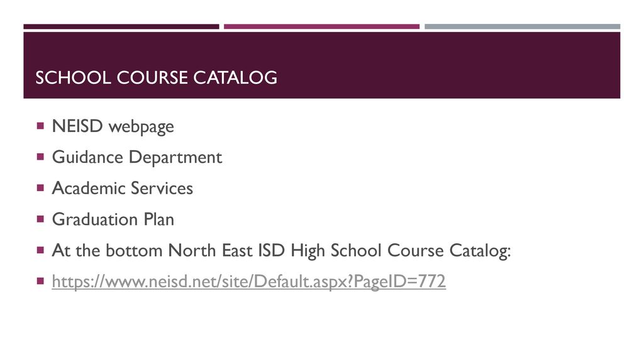
Task: Click the gray accent bar at top right
Action: pos(523,26)
